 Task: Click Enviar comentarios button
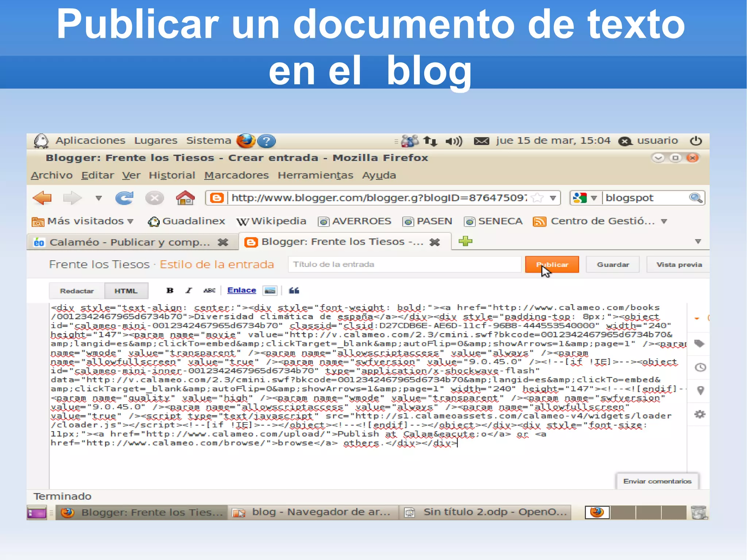(x=657, y=481)
